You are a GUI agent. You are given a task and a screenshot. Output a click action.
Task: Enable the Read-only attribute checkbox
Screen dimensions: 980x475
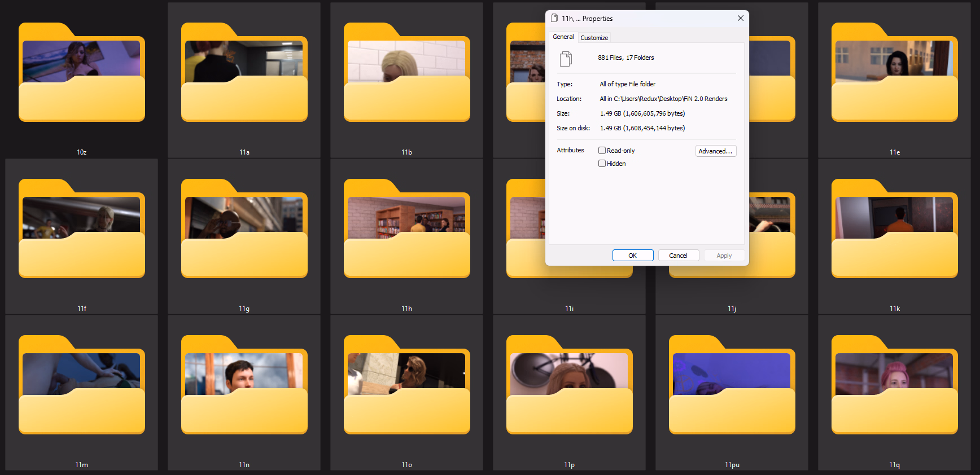tap(602, 151)
